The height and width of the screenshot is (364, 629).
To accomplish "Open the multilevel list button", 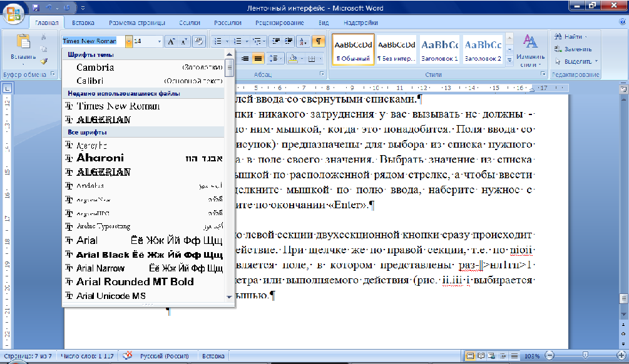I will [x=257, y=41].
